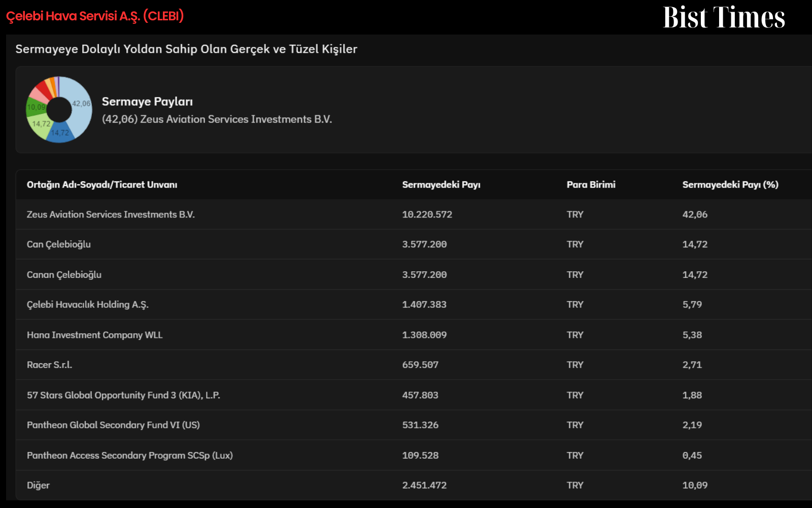The width and height of the screenshot is (812, 508).
Task: Click the share amount "109.528"
Action: tap(420, 456)
